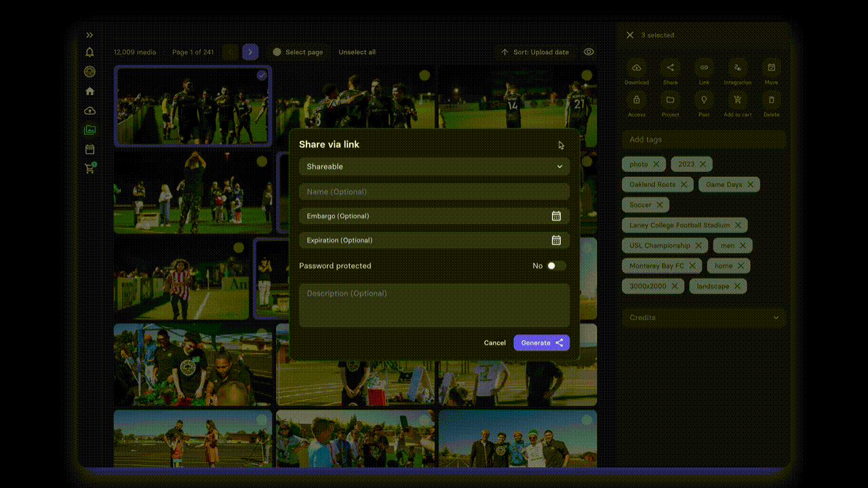Open the shopping cart in sidebar
The height and width of the screenshot is (488, 868).
(x=90, y=169)
